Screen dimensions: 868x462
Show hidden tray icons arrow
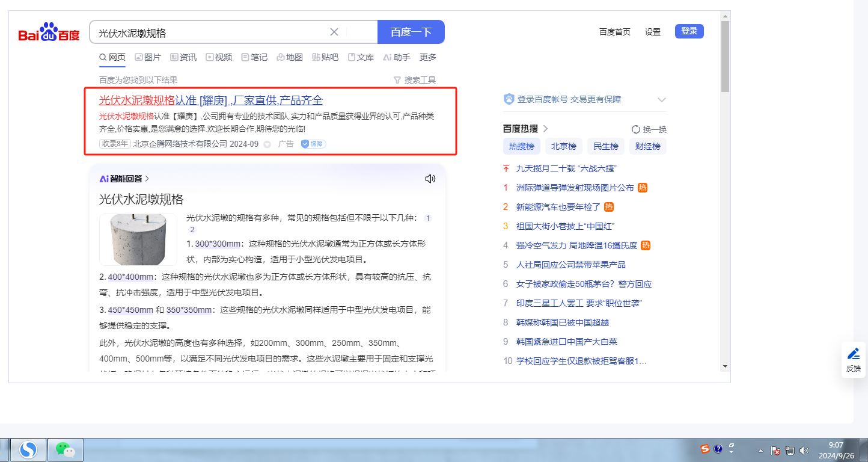(x=760, y=451)
